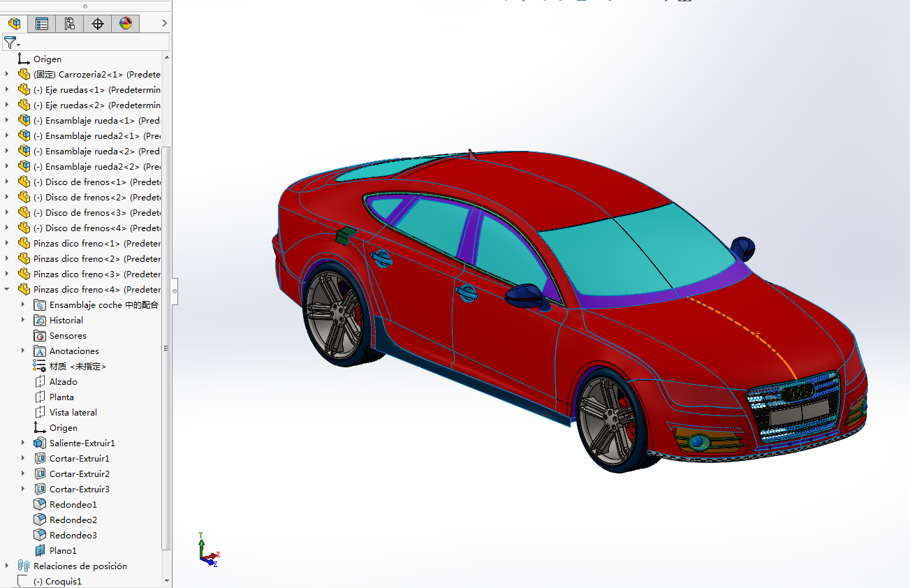910x588 pixels.
Task: Click the material icon beside 材质 <未指定>
Action: [40, 367]
